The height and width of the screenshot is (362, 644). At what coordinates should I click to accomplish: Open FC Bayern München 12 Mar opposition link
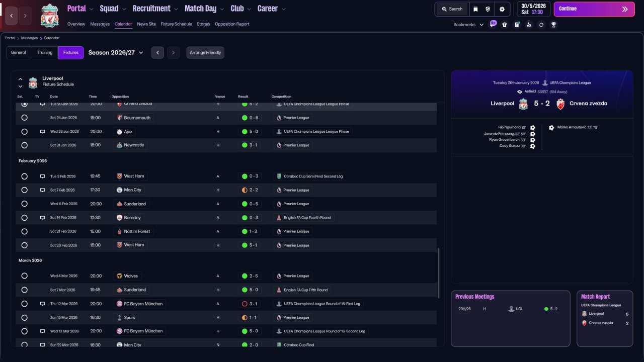[x=140, y=304]
